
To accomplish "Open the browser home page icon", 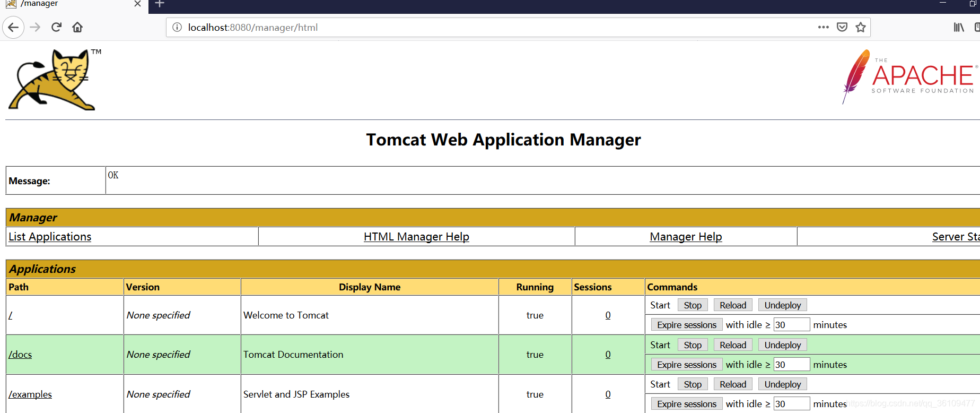I will click(77, 27).
